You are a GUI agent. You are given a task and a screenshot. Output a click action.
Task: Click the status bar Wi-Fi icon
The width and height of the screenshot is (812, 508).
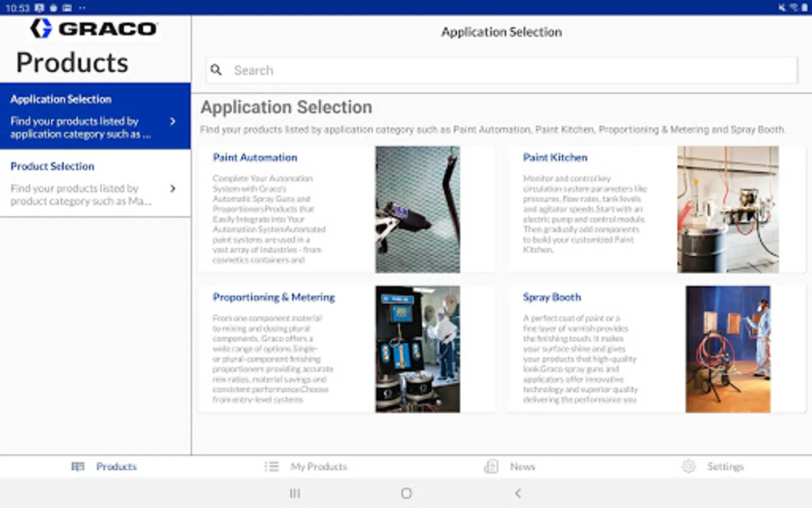point(794,8)
